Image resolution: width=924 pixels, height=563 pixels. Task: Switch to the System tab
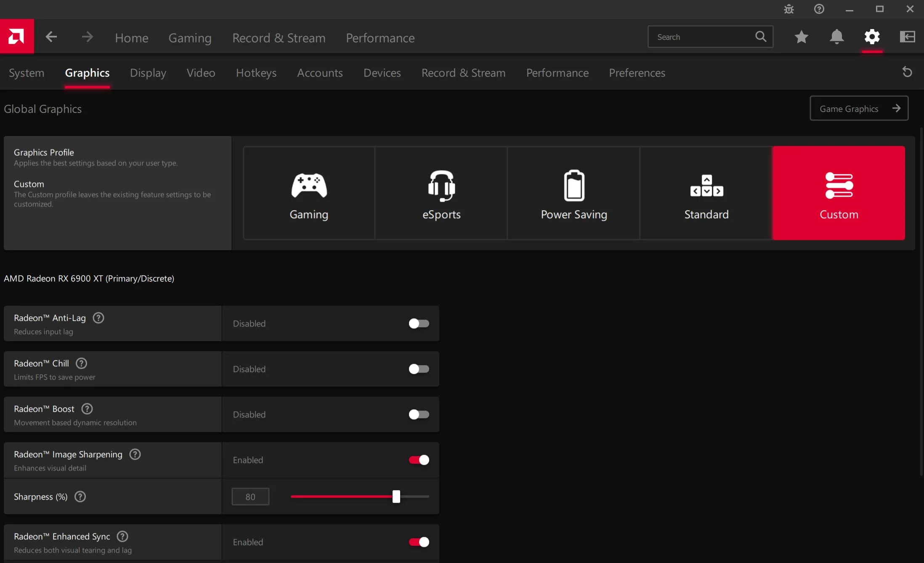27,73
